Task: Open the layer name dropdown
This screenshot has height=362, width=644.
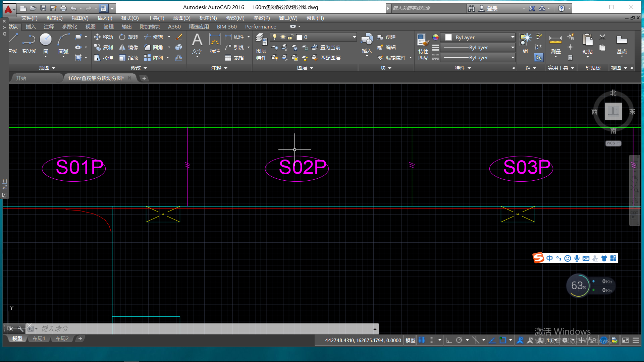Action: 354,37
